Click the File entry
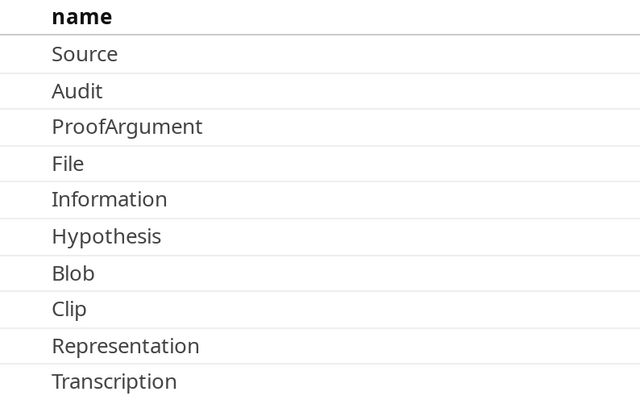Viewport: 640px width, 400px height. pyautogui.click(x=68, y=163)
